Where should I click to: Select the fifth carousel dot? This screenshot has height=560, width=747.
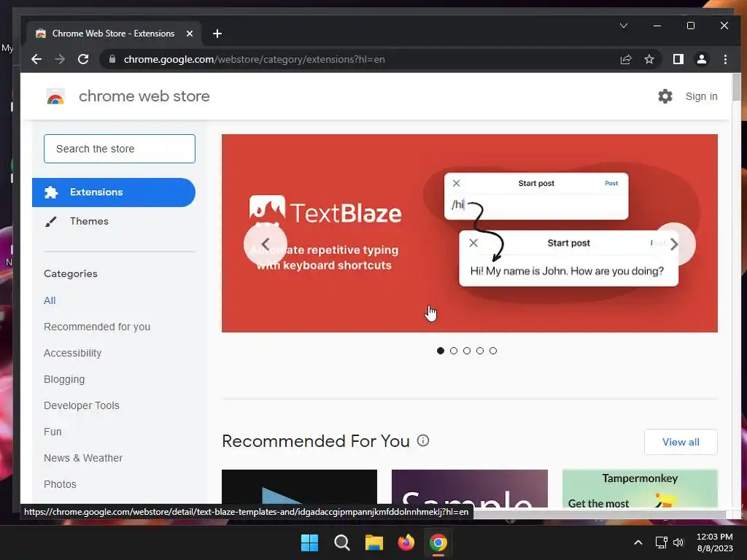click(x=493, y=351)
